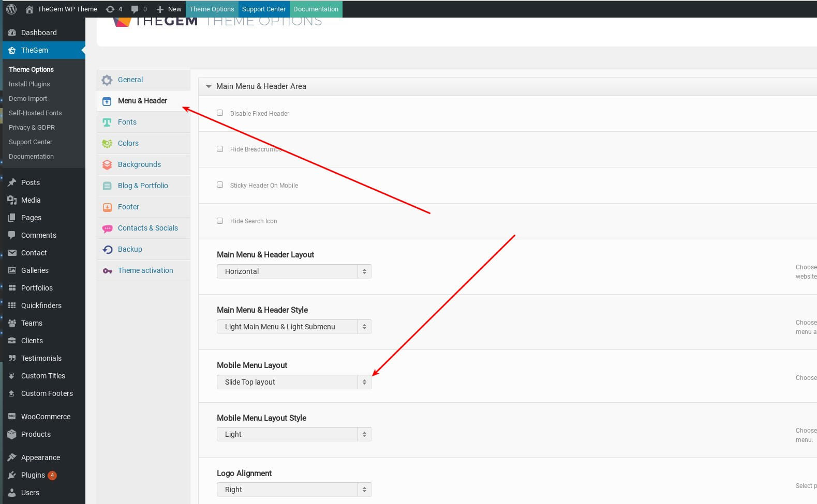This screenshot has width=817, height=504.
Task: Click the Theme activation key icon
Action: click(x=107, y=271)
